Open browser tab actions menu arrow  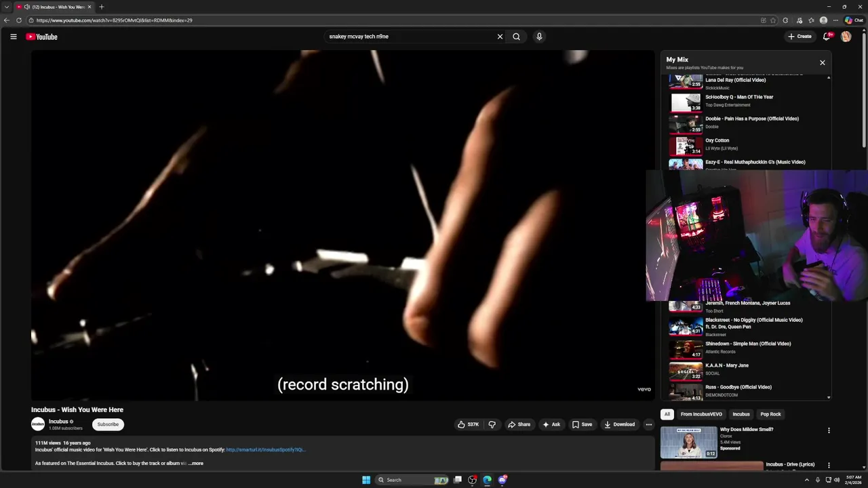click(6, 7)
